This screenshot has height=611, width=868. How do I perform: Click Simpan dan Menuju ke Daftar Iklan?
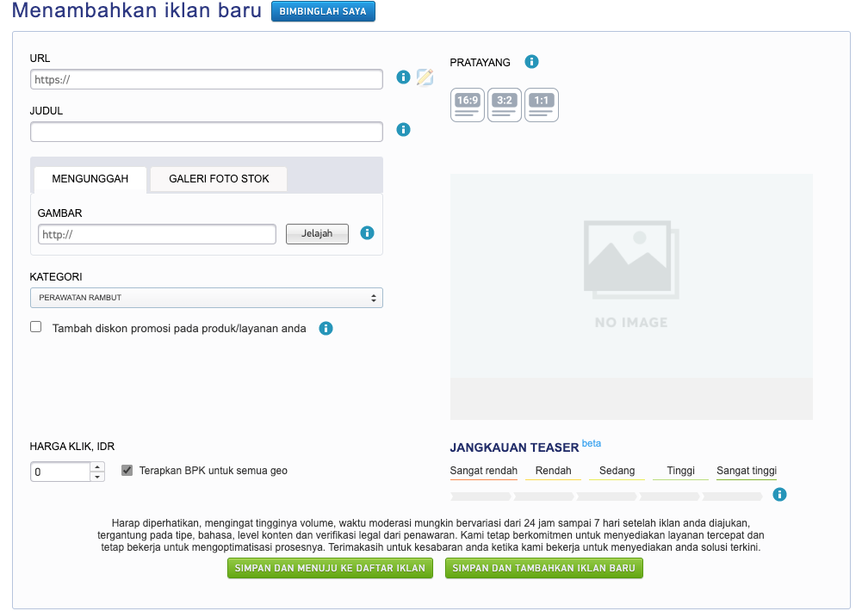point(330,569)
